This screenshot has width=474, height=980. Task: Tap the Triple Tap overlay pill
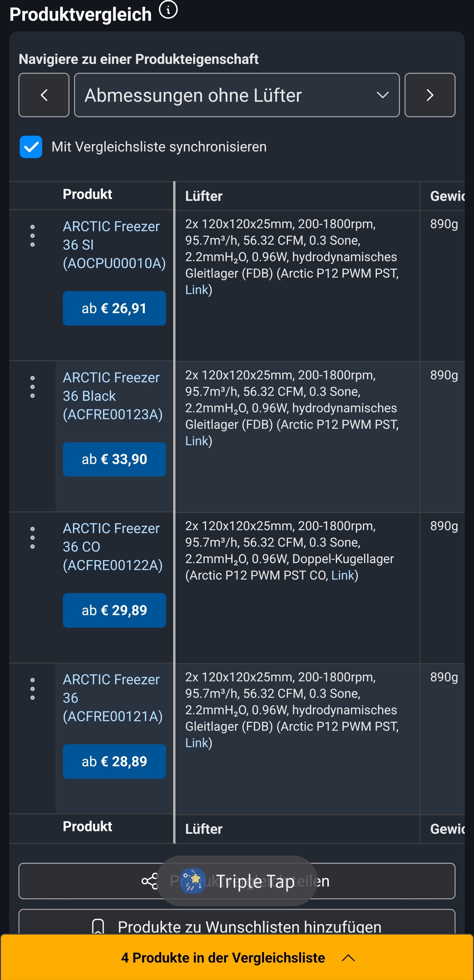(237, 881)
